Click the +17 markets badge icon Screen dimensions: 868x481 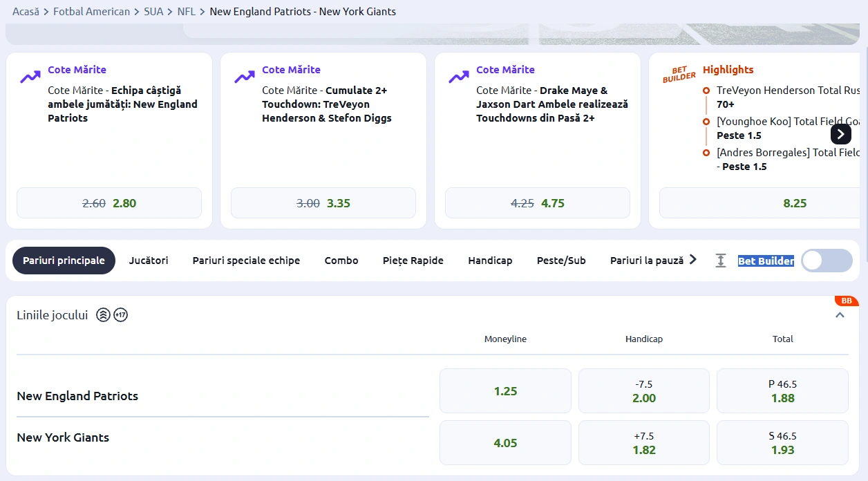point(121,315)
